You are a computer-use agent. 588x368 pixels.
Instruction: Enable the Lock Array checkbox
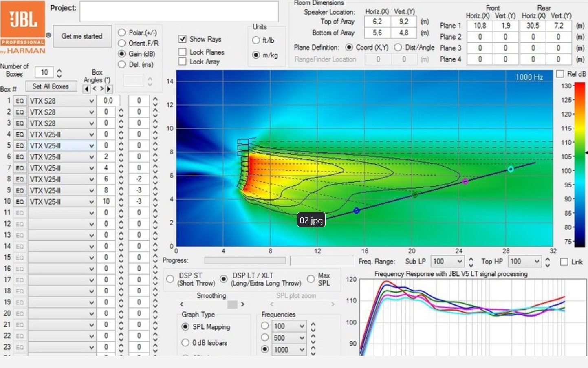[183, 62]
